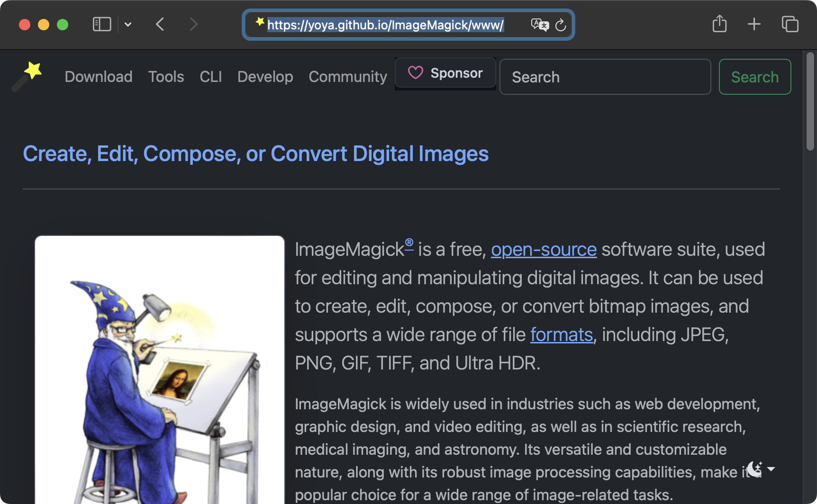Open a new tab
This screenshot has width=817, height=504.
(x=754, y=24)
